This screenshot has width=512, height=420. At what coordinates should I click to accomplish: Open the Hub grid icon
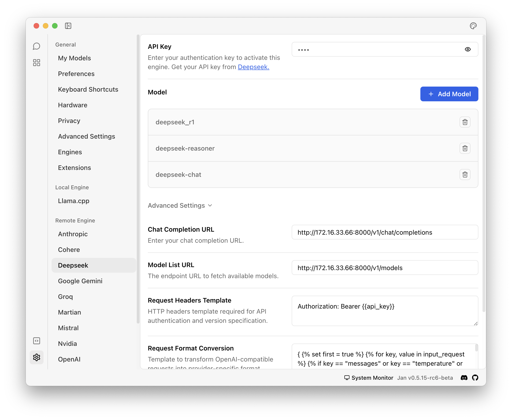click(x=37, y=63)
